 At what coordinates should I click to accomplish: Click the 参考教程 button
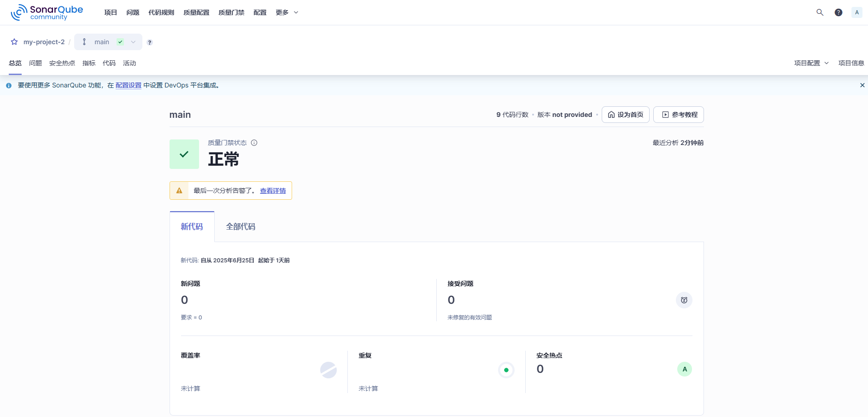click(x=678, y=115)
